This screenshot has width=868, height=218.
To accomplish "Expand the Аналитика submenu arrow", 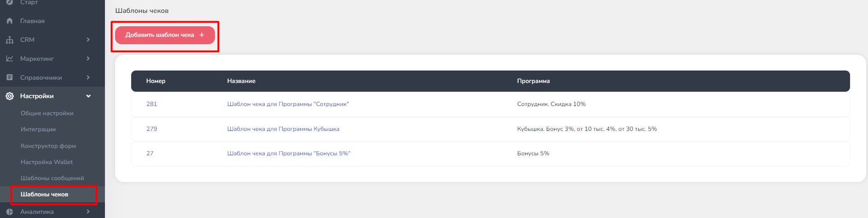I will (88, 212).
